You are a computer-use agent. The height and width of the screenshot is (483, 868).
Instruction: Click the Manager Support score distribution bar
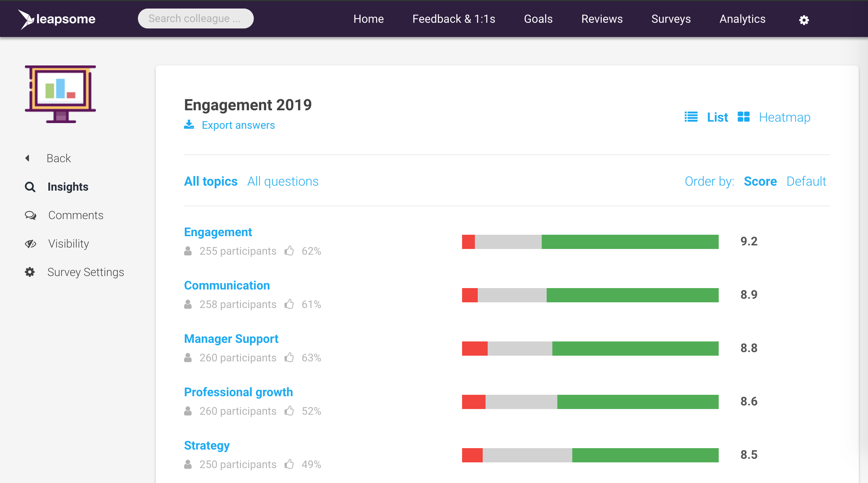590,349
